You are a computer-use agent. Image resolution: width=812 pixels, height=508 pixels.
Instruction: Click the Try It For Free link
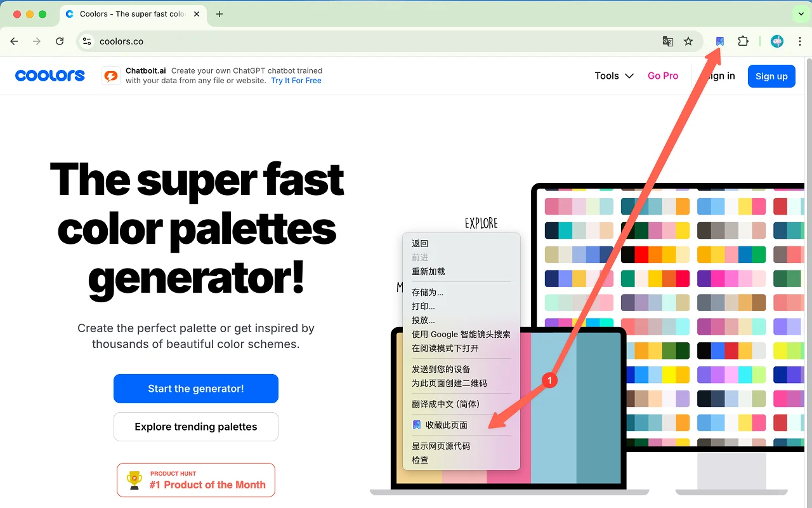(296, 81)
